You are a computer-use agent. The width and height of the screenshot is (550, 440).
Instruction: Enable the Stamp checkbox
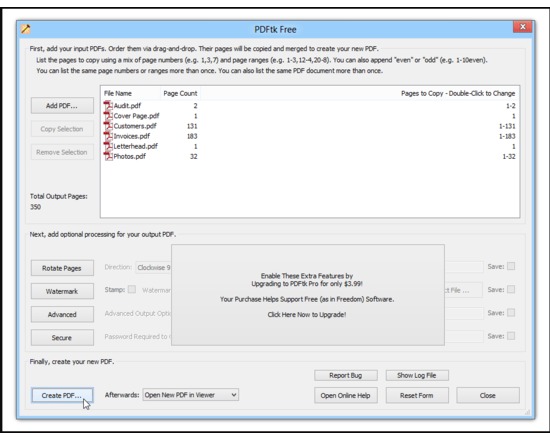pyautogui.click(x=132, y=289)
